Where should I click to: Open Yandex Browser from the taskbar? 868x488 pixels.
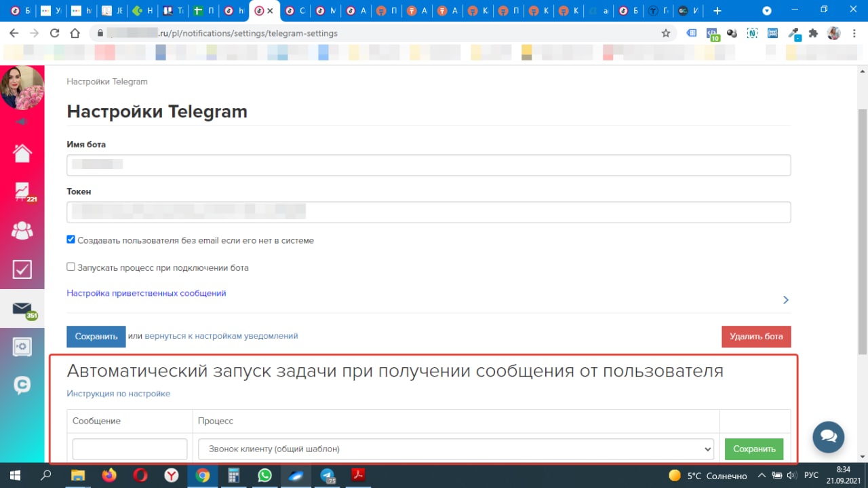172,475
